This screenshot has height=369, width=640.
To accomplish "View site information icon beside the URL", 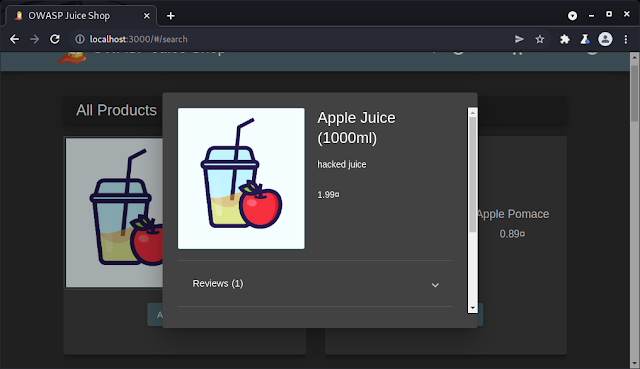I will [x=80, y=39].
